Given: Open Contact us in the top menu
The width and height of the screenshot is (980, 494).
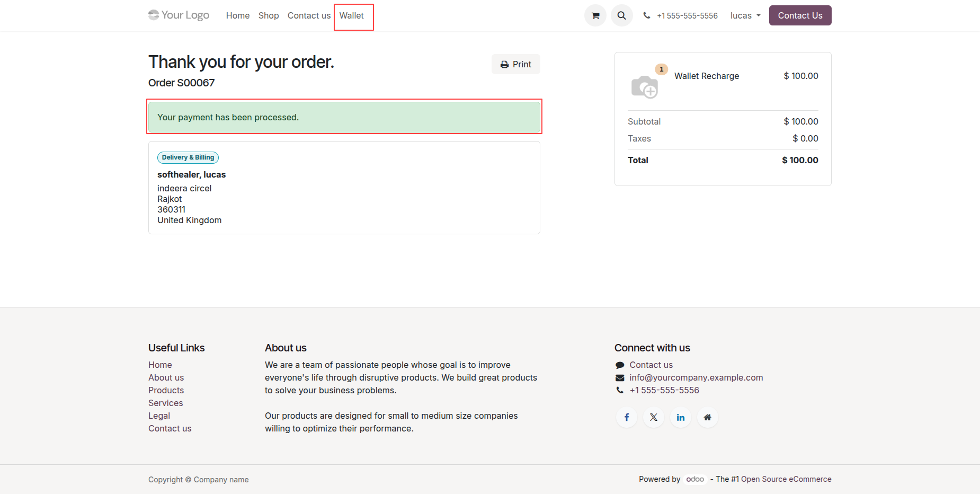Looking at the screenshot, I should tap(309, 15).
